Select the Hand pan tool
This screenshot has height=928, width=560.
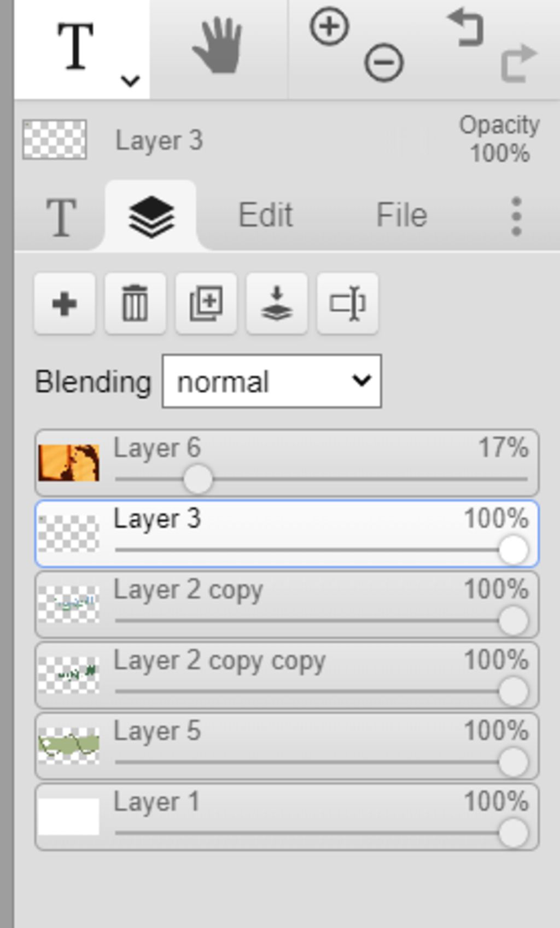click(x=218, y=45)
